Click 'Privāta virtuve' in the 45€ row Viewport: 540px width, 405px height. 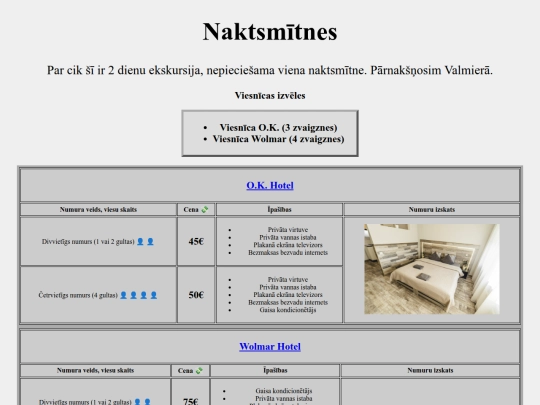pos(288,230)
